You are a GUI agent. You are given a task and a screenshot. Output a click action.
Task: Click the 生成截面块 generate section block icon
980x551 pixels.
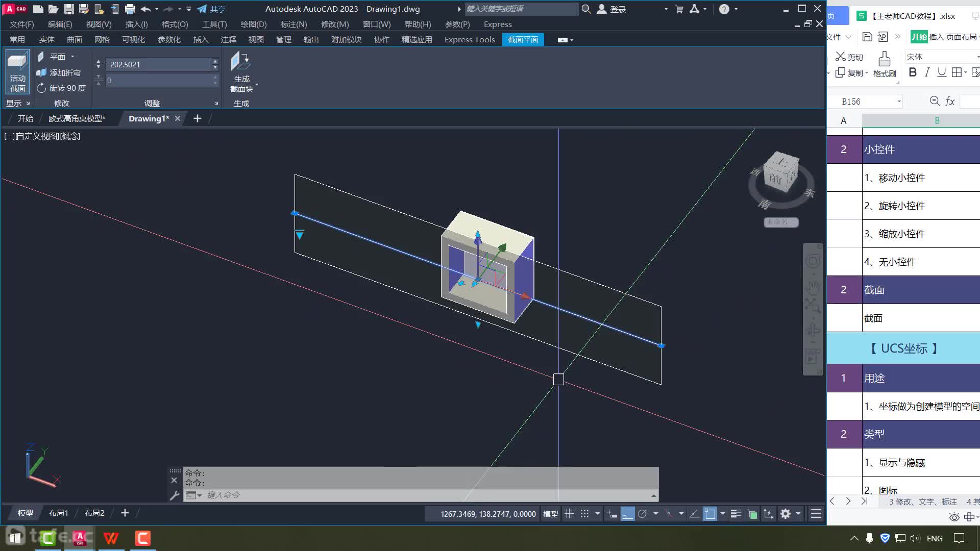(241, 61)
